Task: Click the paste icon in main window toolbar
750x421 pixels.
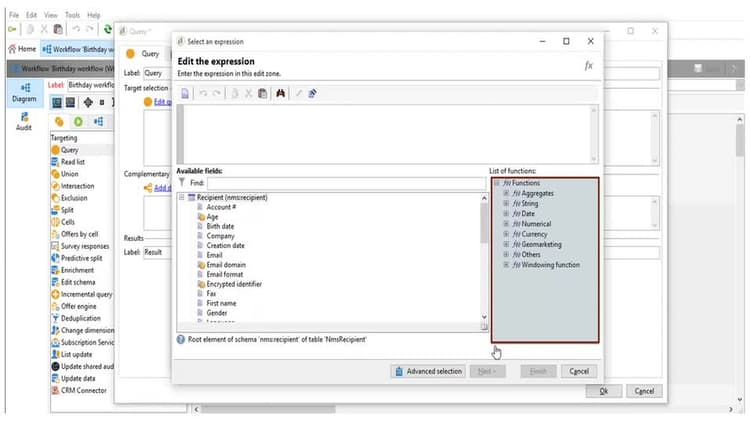Action: (58, 30)
